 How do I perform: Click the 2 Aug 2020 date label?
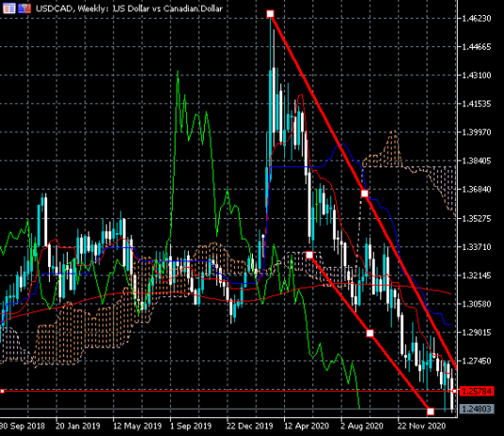[x=361, y=426]
